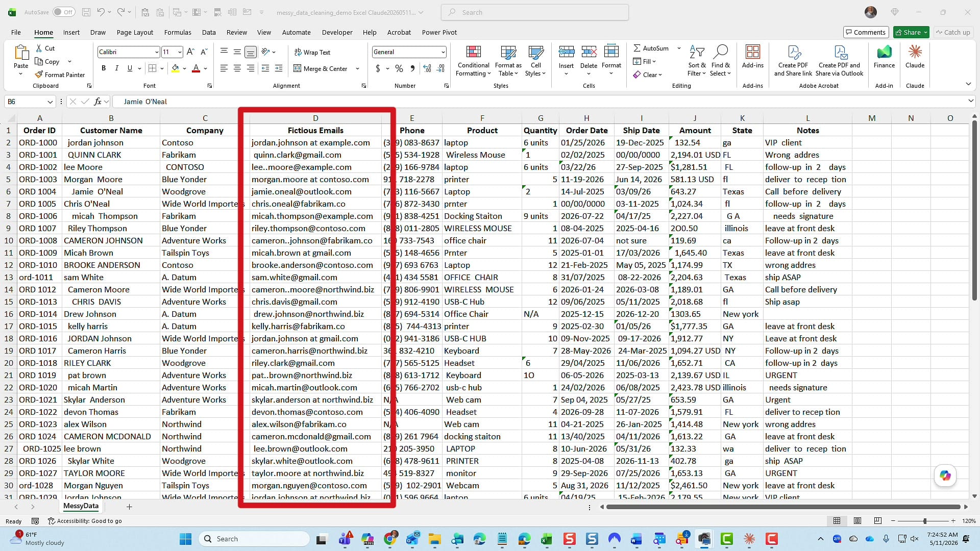
Task: Switch to Page Layout view icon
Action: click(857, 521)
